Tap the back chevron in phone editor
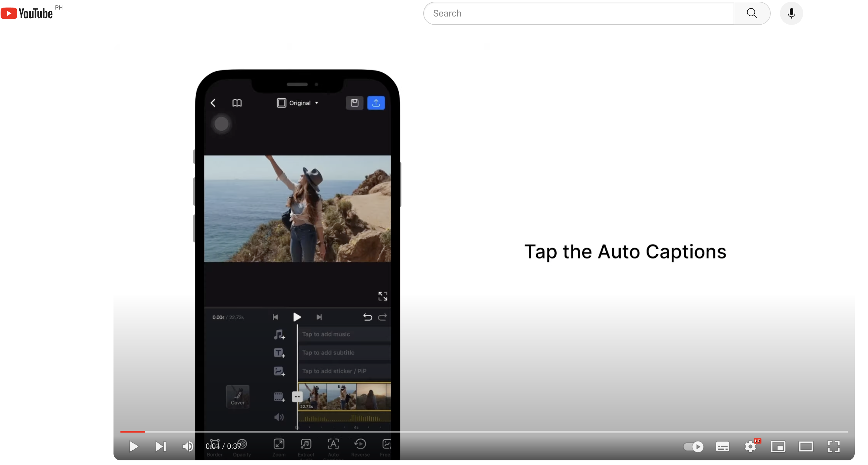This screenshot has height=465, width=868. (x=213, y=103)
